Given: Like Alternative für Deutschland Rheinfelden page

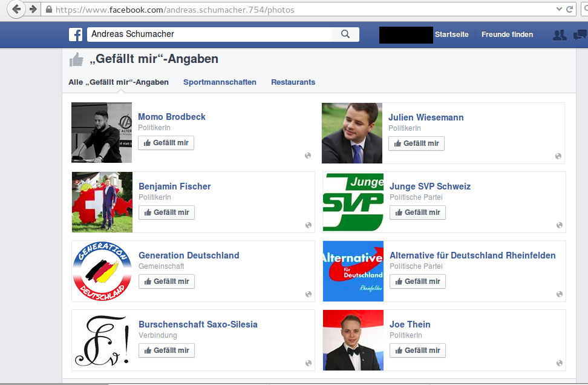Looking at the screenshot, I should pyautogui.click(x=418, y=281).
